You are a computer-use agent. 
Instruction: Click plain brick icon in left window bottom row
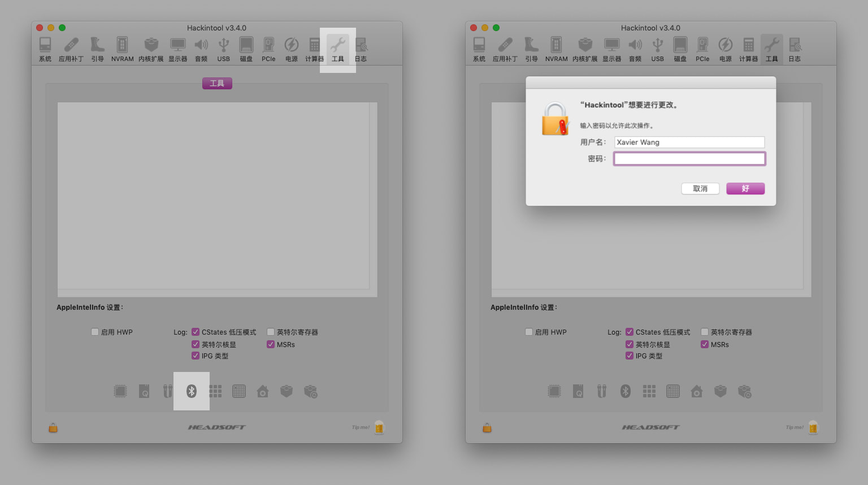point(287,391)
